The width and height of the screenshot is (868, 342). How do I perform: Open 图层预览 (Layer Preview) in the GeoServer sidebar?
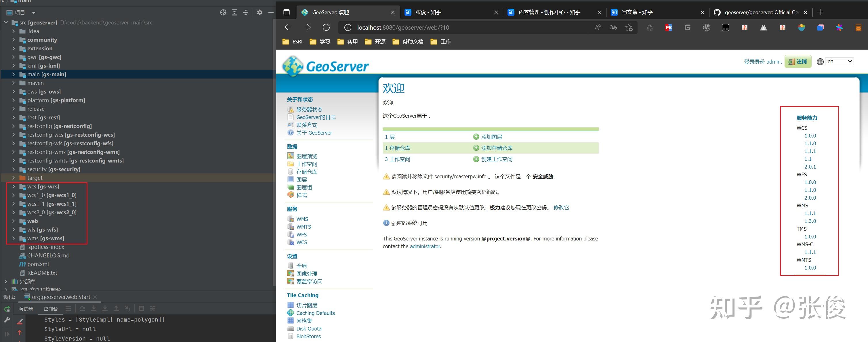pos(307,156)
